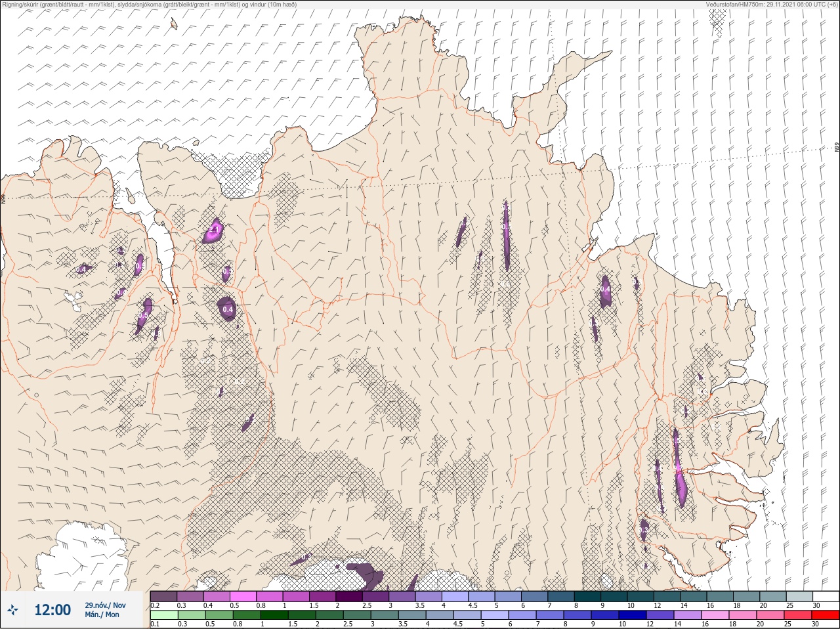Image resolution: width=840 pixels, height=629 pixels.
Task: Select the white 30 swatch in upper legend row
Action: click(826, 597)
